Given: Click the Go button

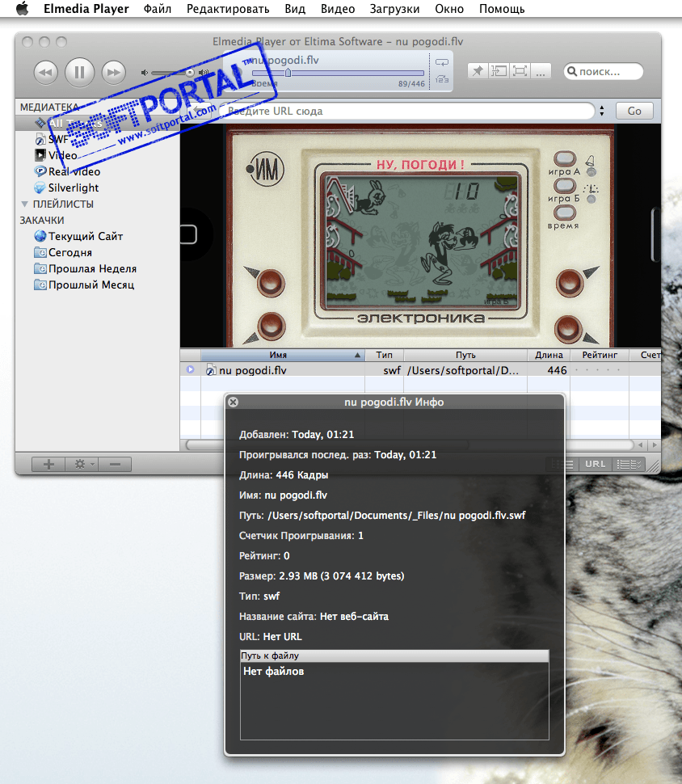Looking at the screenshot, I should [x=634, y=111].
